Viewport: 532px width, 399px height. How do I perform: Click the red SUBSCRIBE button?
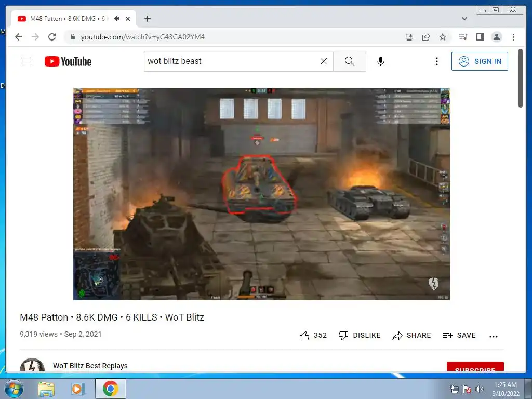[475, 367]
